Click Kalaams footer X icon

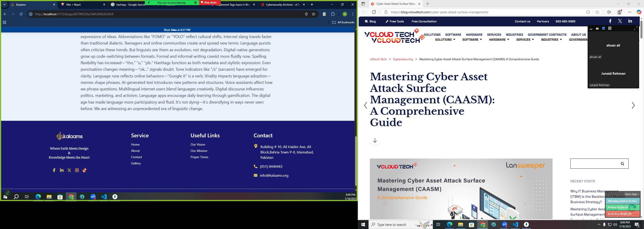pyautogui.click(x=69, y=170)
